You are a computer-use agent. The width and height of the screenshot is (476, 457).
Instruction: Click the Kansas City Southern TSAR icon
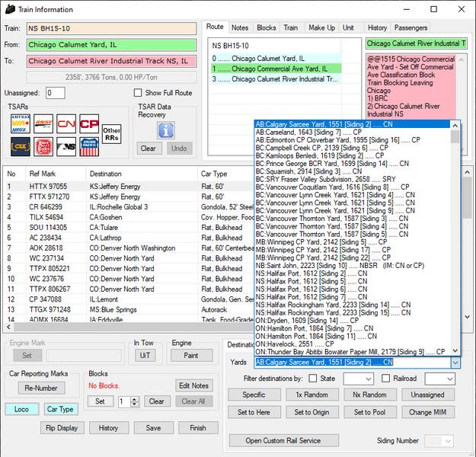(43, 147)
